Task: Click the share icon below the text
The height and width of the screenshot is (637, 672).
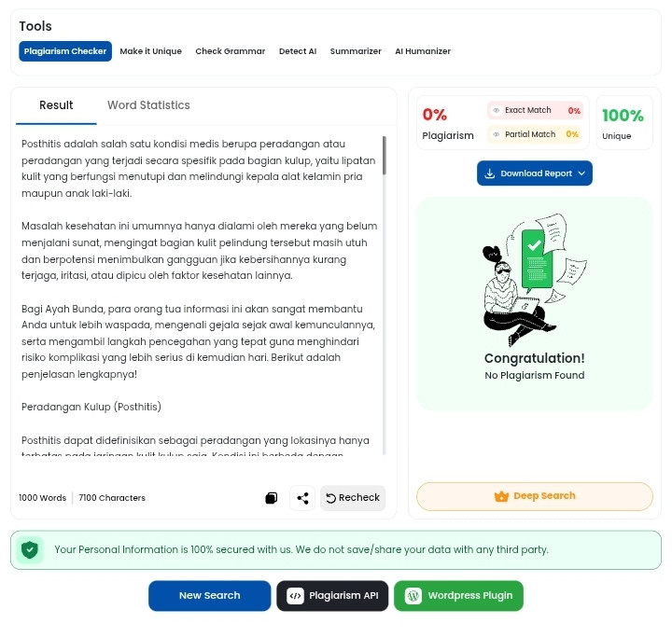Action: pyautogui.click(x=302, y=498)
